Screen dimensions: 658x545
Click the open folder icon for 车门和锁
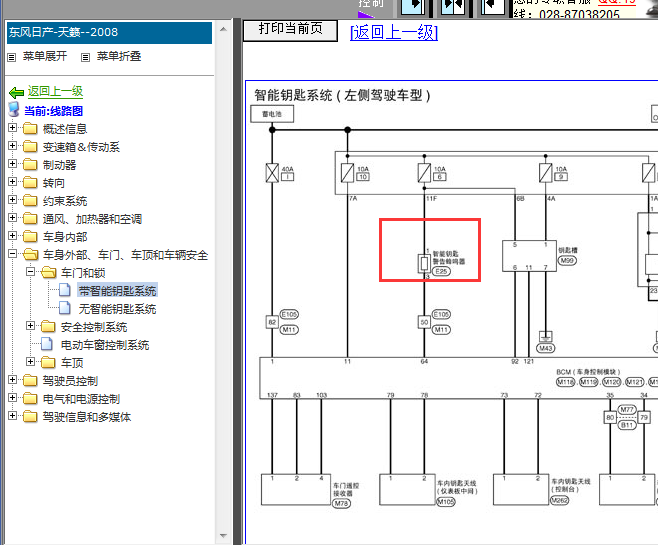coord(49,273)
